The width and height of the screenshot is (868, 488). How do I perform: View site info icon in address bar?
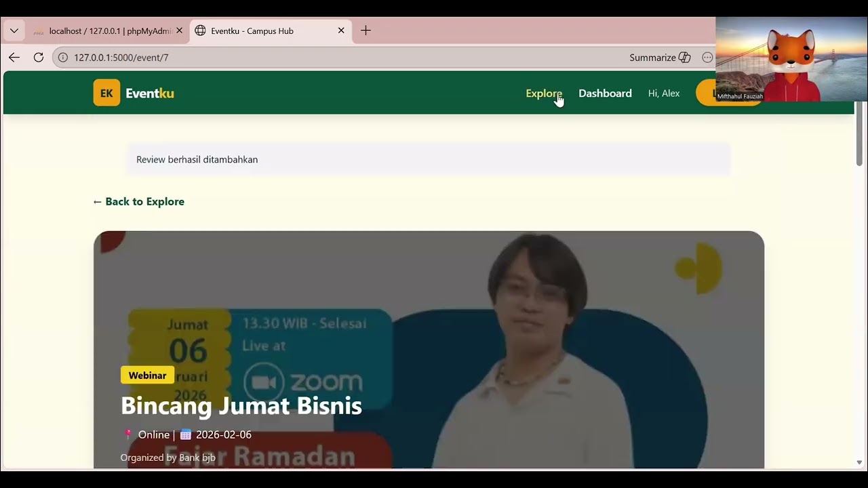63,58
